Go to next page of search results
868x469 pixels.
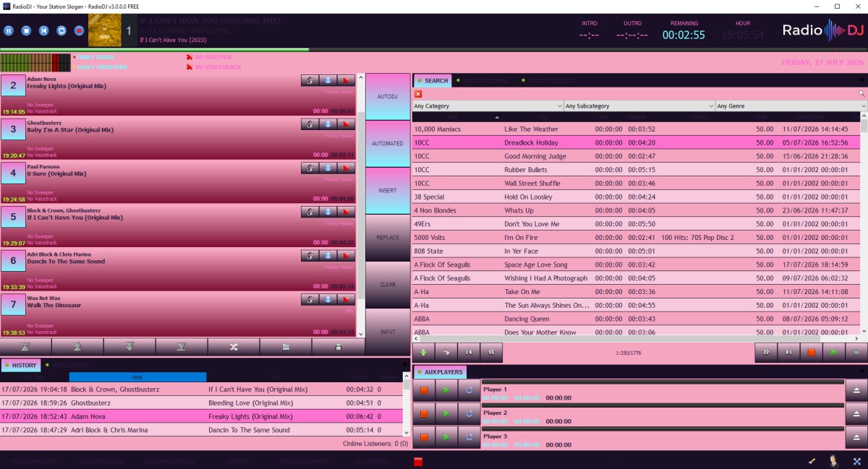(x=765, y=352)
